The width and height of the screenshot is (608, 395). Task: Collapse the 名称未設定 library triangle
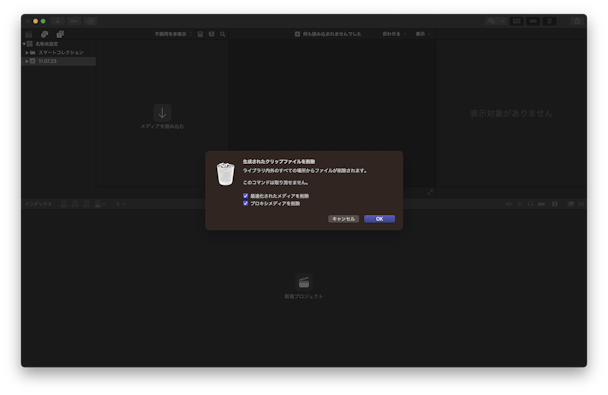point(24,44)
